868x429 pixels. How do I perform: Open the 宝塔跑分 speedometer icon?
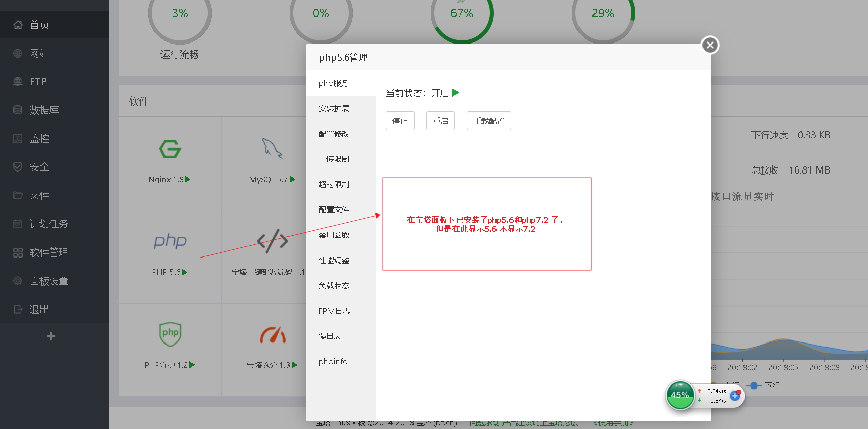tap(273, 335)
